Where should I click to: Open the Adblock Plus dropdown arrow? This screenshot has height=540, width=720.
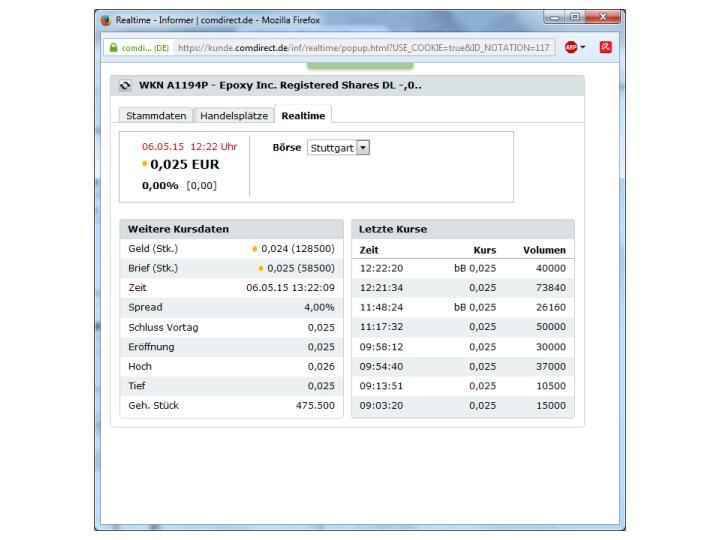pyautogui.click(x=583, y=47)
